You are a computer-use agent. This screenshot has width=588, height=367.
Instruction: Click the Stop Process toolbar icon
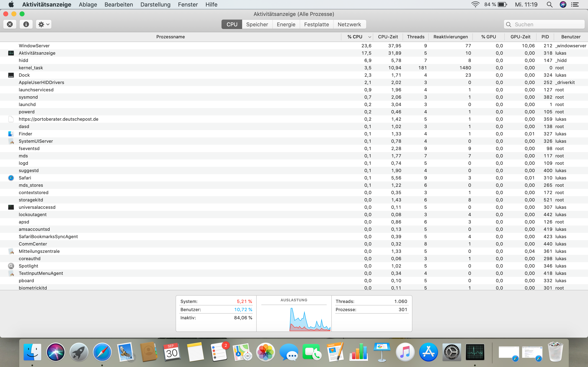(x=10, y=24)
